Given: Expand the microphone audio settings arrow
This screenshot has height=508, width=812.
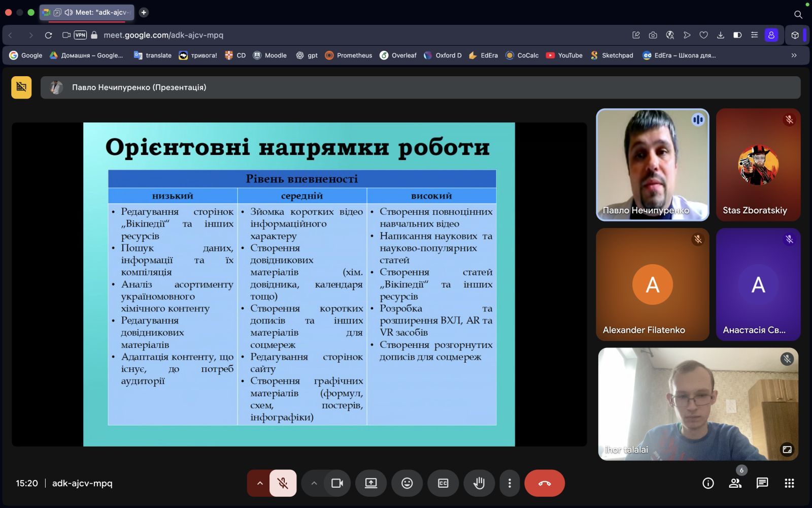Looking at the screenshot, I should [x=259, y=483].
